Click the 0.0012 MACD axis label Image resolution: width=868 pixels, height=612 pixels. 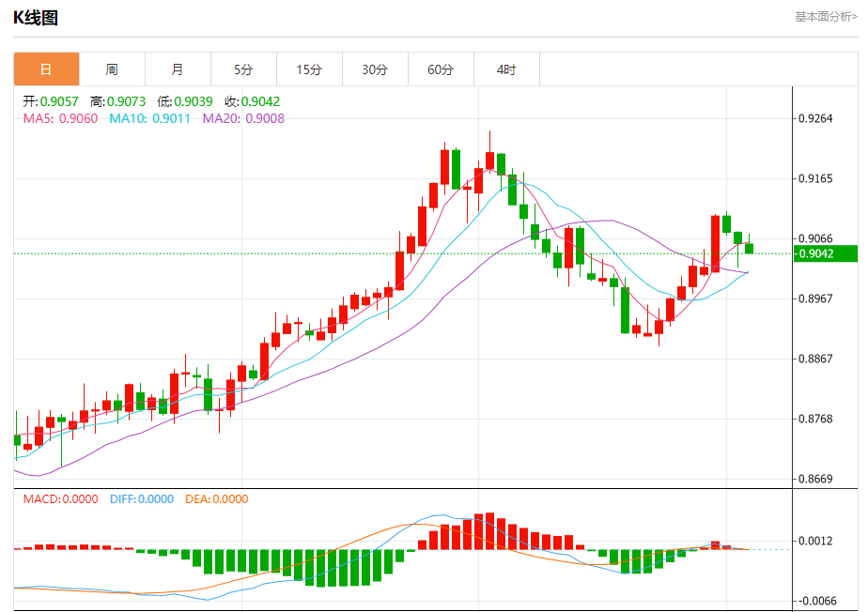[815, 542]
